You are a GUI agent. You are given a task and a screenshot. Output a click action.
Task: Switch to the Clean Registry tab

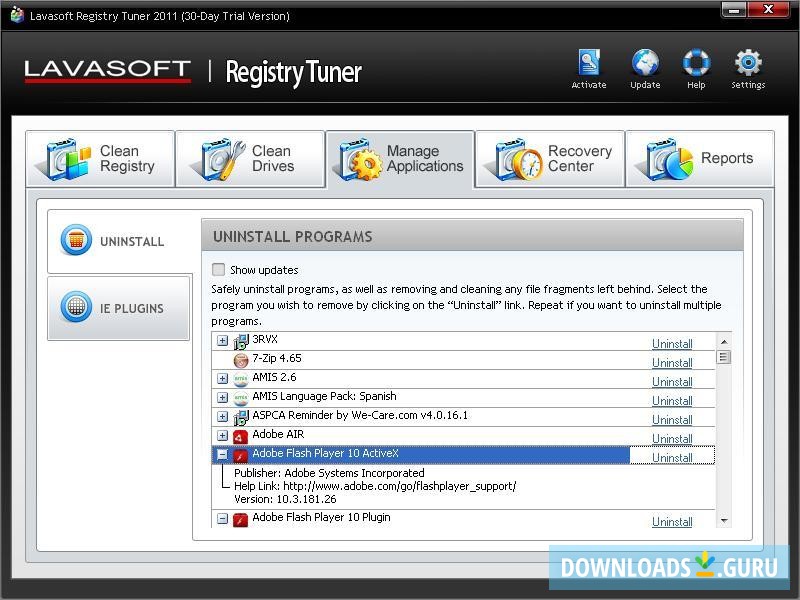pyautogui.click(x=100, y=158)
